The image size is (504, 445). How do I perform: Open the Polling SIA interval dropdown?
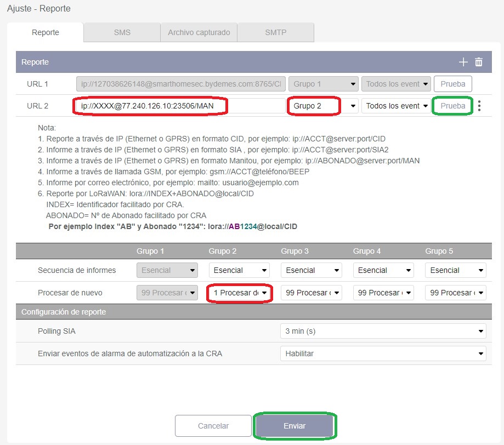(x=383, y=331)
